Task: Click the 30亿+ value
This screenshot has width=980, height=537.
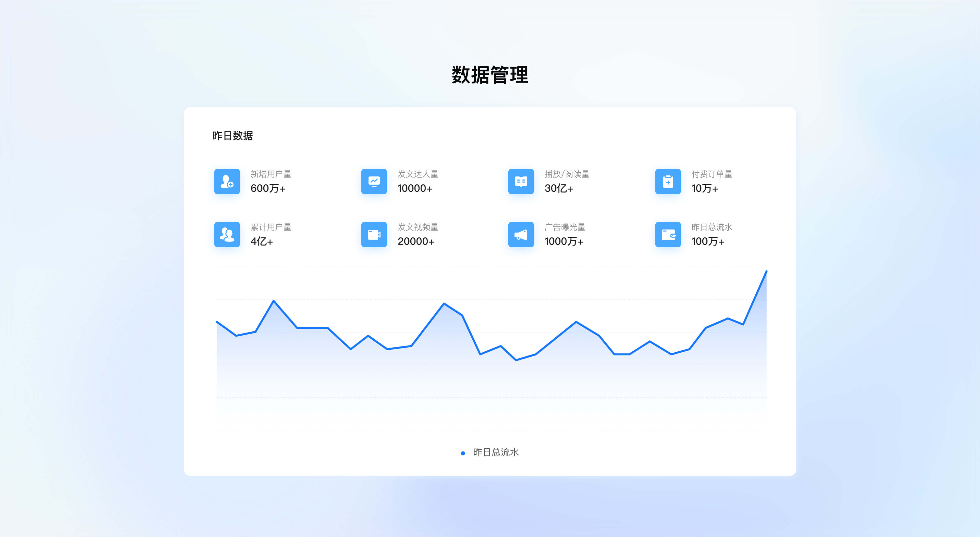Action: pos(558,188)
